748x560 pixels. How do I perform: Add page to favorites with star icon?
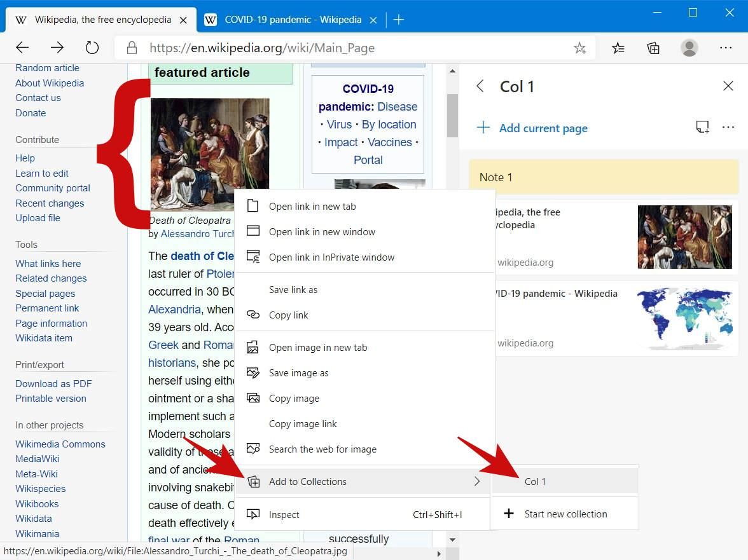click(579, 48)
